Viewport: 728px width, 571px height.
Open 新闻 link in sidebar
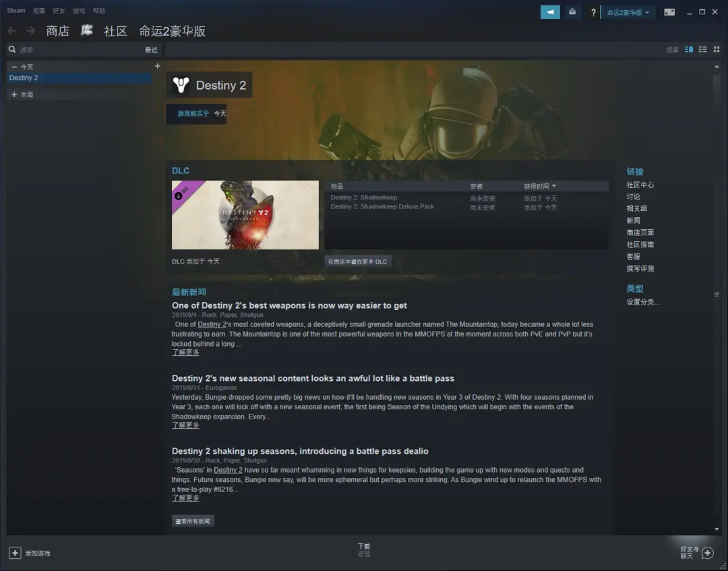[x=633, y=220]
